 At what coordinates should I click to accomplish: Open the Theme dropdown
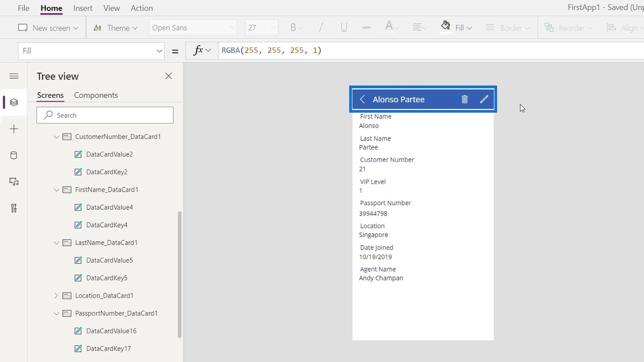pos(116,28)
